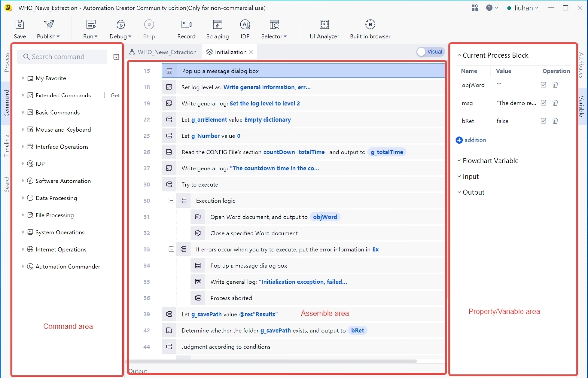
Task: Open the Search side tab
Action: pos(6,184)
